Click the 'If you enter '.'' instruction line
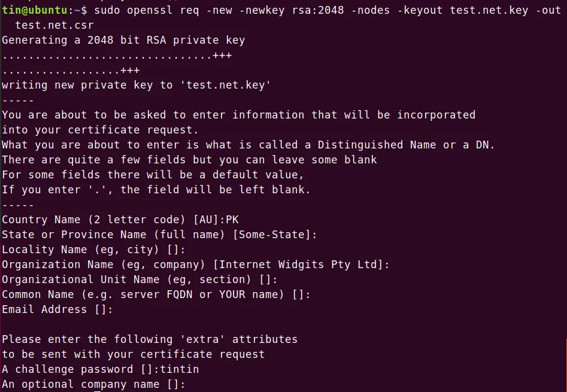This screenshot has height=392, width=567. [156, 190]
